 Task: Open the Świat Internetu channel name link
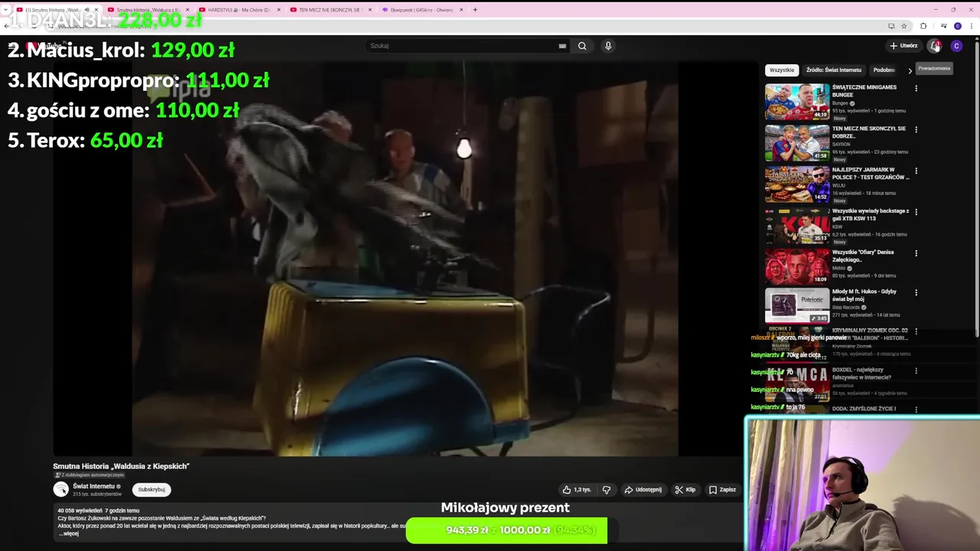click(93, 486)
